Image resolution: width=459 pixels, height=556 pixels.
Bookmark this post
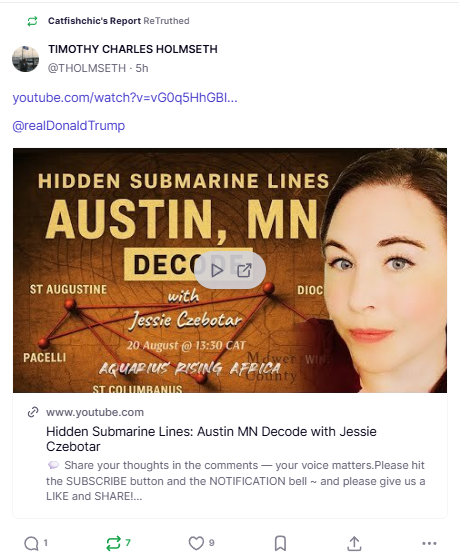coord(280,543)
